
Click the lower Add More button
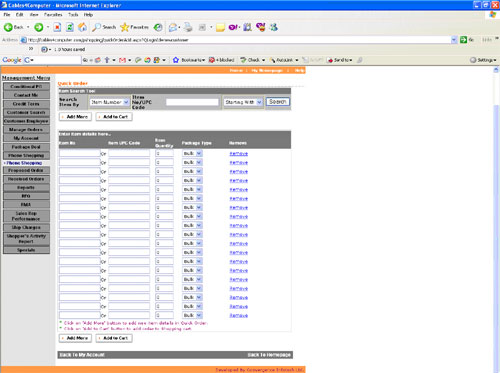(75, 338)
